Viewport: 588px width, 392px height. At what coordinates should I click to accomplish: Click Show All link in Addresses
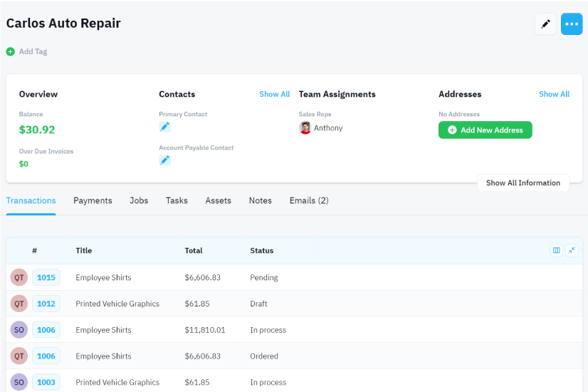coord(555,94)
